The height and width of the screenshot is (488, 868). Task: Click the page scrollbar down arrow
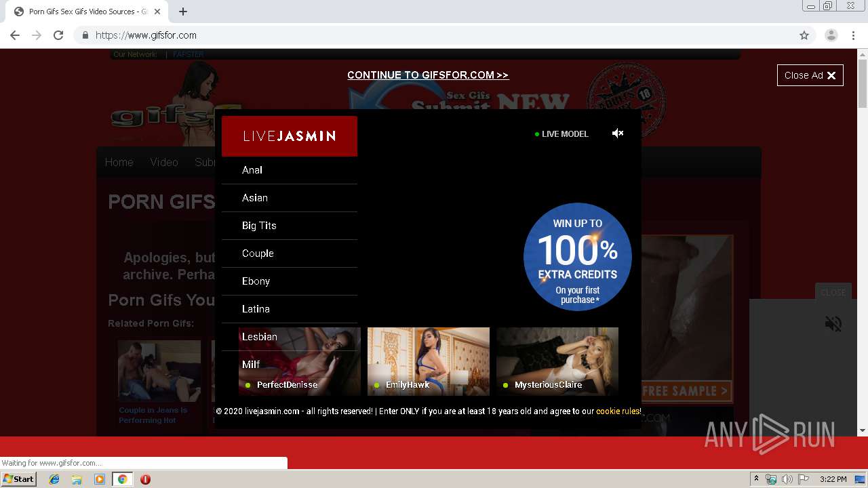[863, 430]
